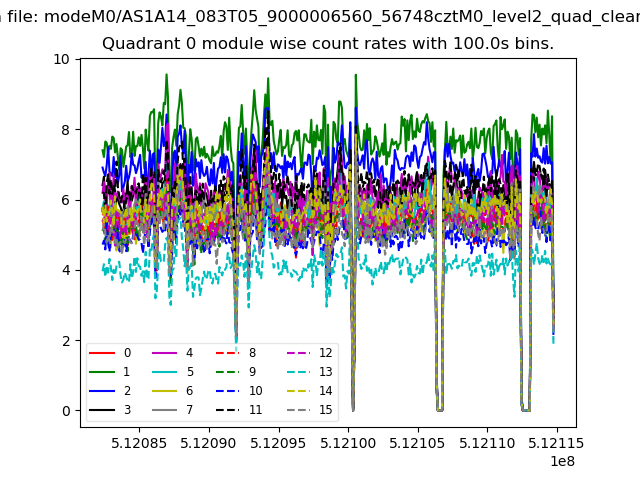Click the cyan dashed legend entry 13
This screenshot has height=480, width=640.
(297, 372)
